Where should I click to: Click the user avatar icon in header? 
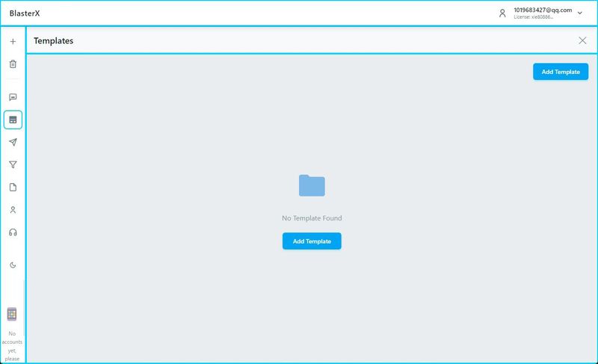coord(502,13)
